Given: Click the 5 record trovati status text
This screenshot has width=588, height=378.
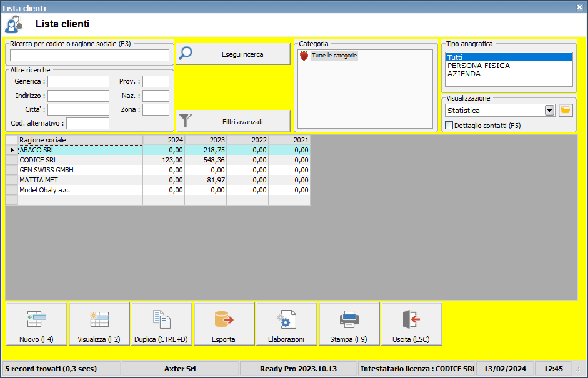Looking at the screenshot, I should [51, 369].
